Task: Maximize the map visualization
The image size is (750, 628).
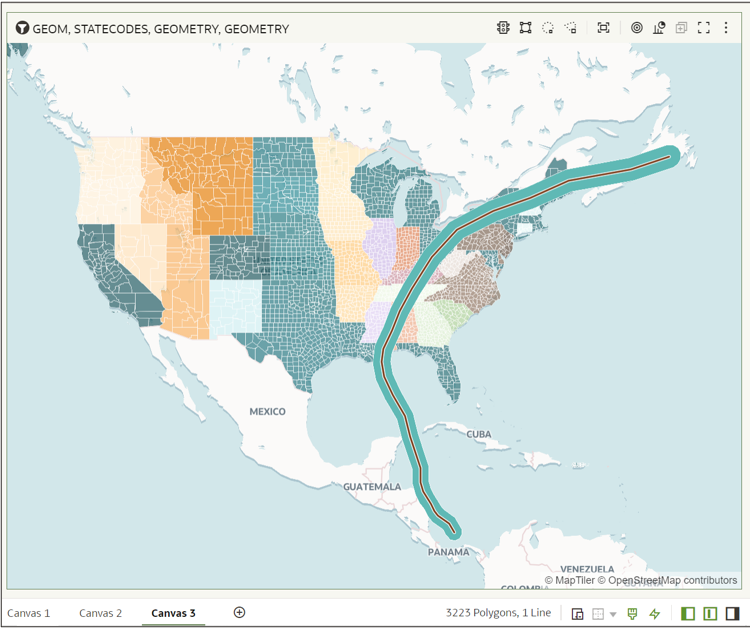Action: pyautogui.click(x=704, y=28)
